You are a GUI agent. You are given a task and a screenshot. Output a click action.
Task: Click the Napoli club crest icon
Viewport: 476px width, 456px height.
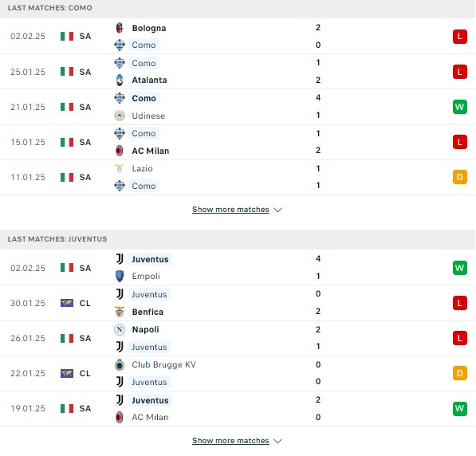click(120, 329)
